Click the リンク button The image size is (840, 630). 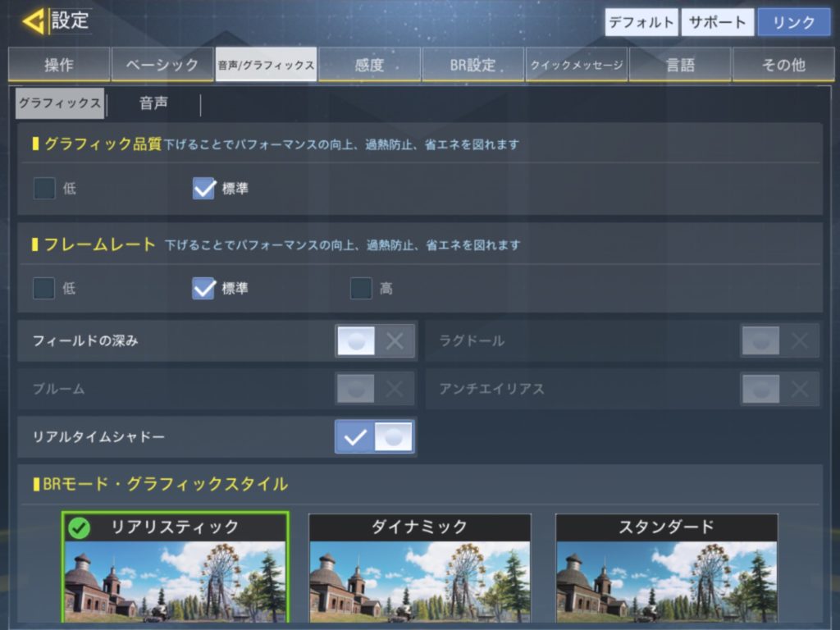794,22
